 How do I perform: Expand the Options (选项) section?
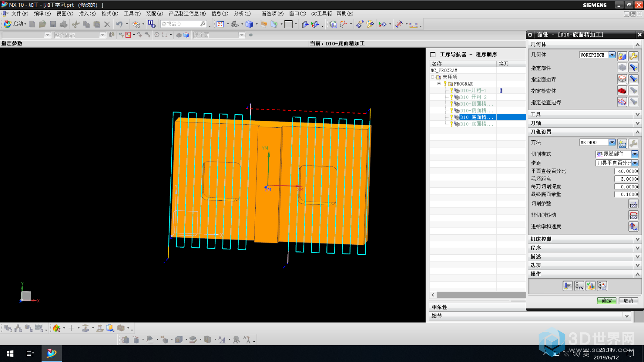(638, 265)
